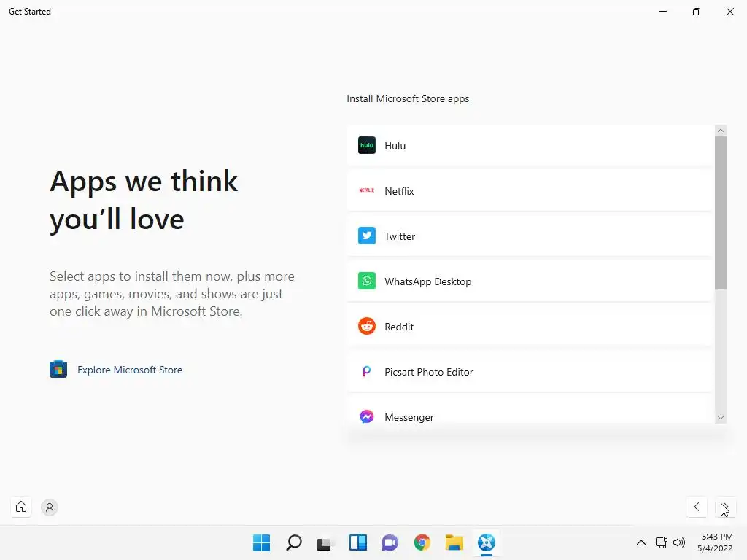Click the Get Started window title
The image size is (747, 560).
click(x=29, y=12)
